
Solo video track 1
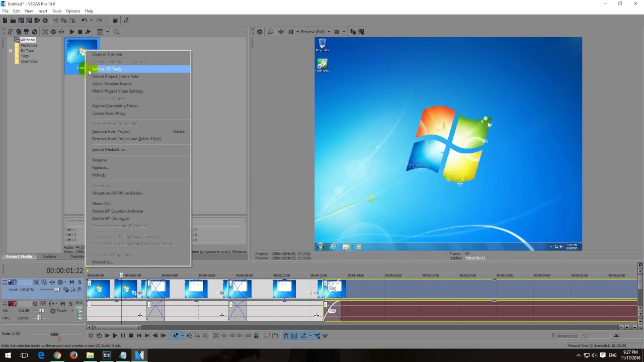(x=79, y=282)
